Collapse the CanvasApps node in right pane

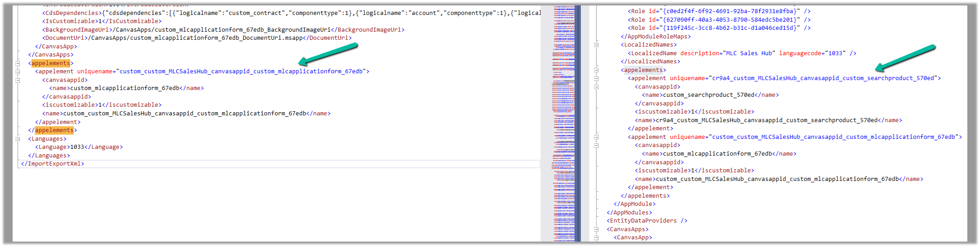pyautogui.click(x=596, y=229)
